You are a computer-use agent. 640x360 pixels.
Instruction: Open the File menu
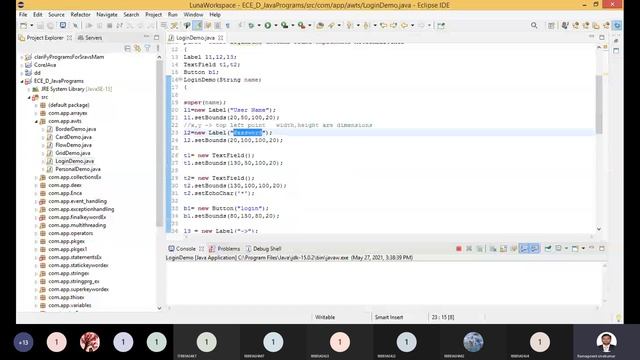[x=23, y=14]
